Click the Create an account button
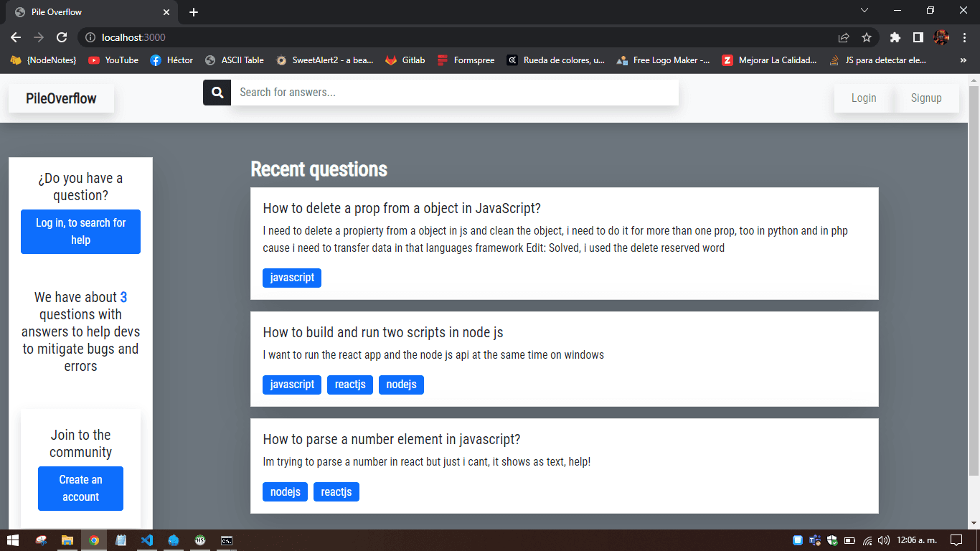This screenshot has width=980, height=551. (80, 489)
